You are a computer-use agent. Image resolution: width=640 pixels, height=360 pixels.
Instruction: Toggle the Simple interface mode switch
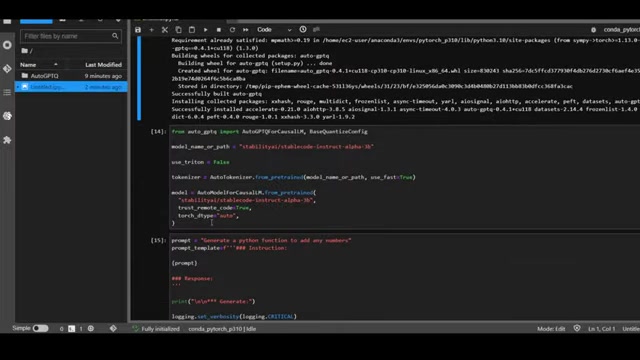click(x=40, y=328)
